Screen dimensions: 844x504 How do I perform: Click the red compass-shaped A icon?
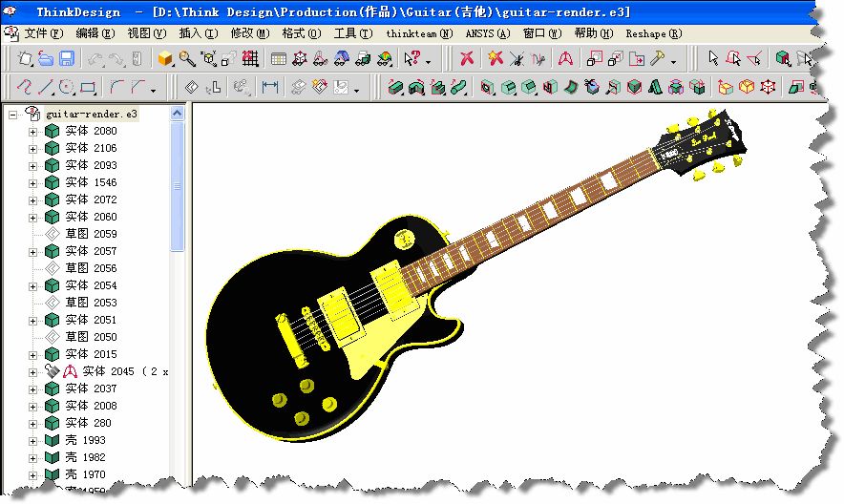tap(565, 58)
